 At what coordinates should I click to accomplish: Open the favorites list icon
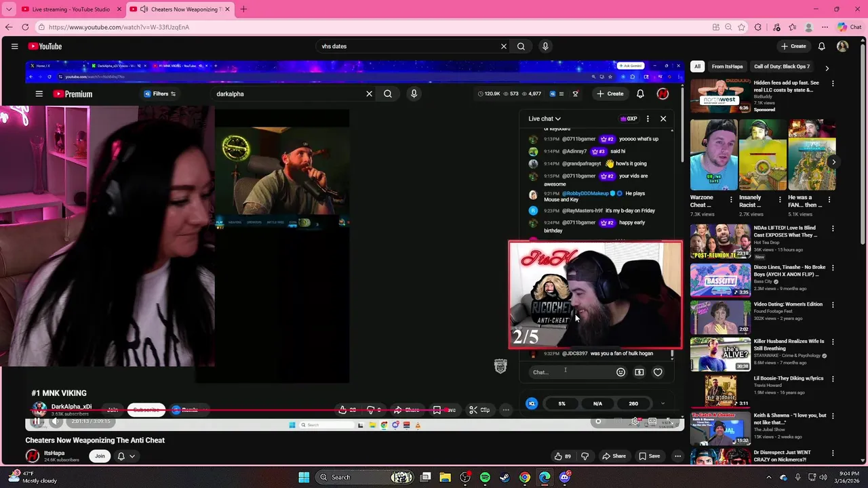[x=792, y=27]
